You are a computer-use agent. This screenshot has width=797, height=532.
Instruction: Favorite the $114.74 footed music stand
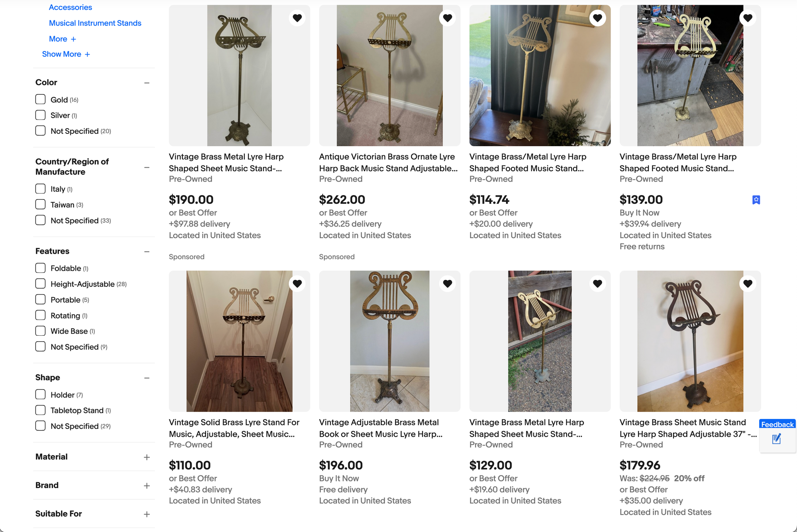click(598, 18)
